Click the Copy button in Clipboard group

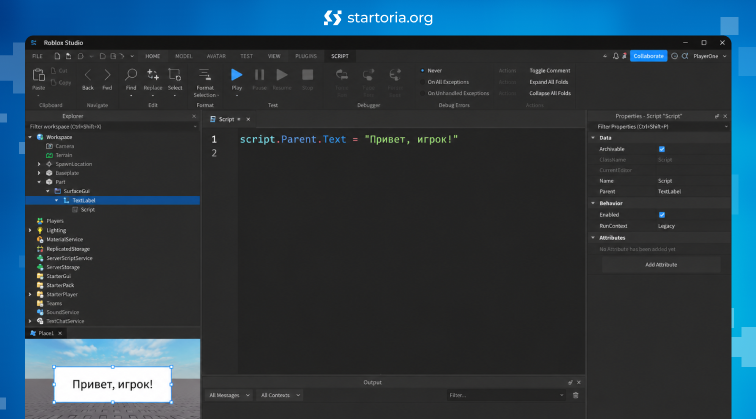(61, 82)
